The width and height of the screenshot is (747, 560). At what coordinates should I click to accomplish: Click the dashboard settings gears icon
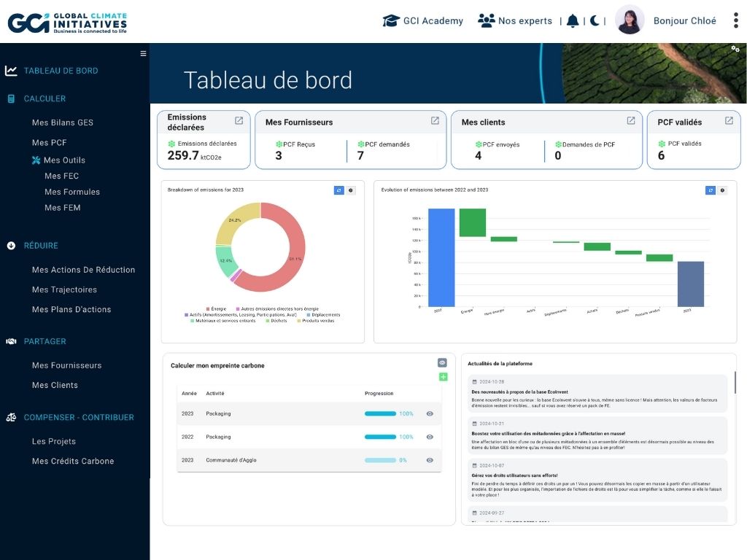[x=735, y=49]
